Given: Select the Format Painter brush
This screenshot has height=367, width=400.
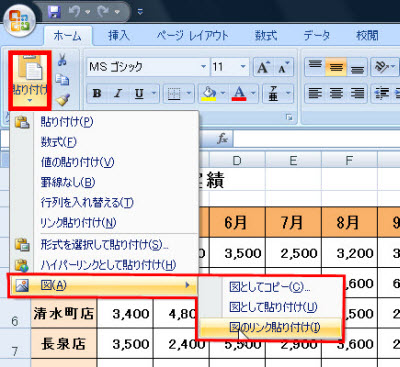Looking at the screenshot, I should click(x=62, y=99).
